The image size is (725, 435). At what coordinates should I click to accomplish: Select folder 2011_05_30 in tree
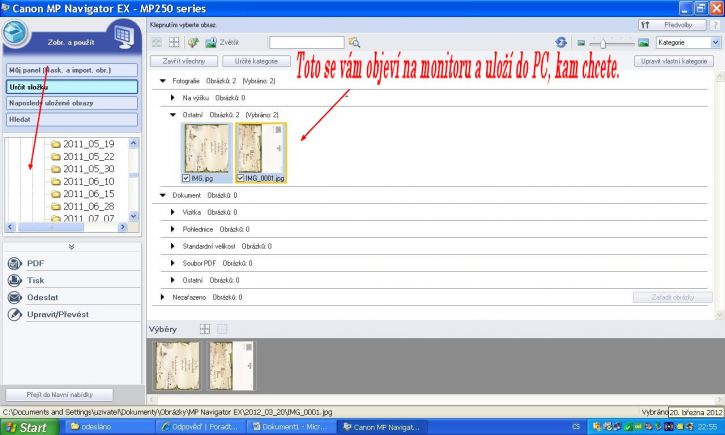88,169
